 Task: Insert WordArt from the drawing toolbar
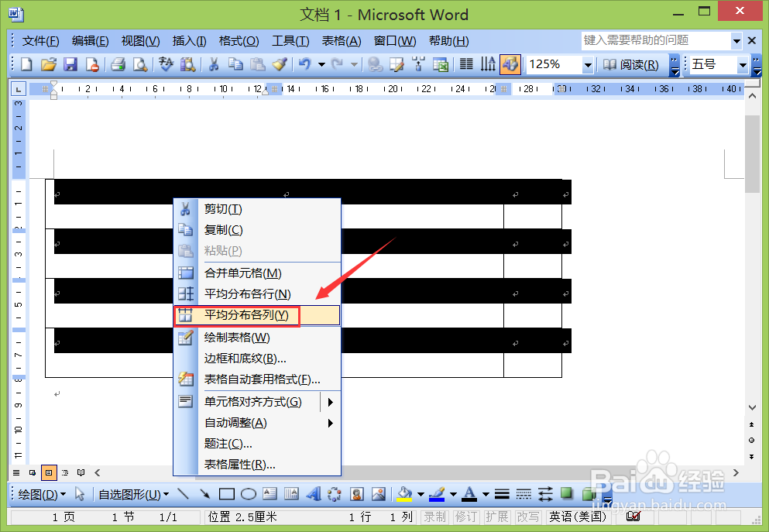pyautogui.click(x=313, y=494)
